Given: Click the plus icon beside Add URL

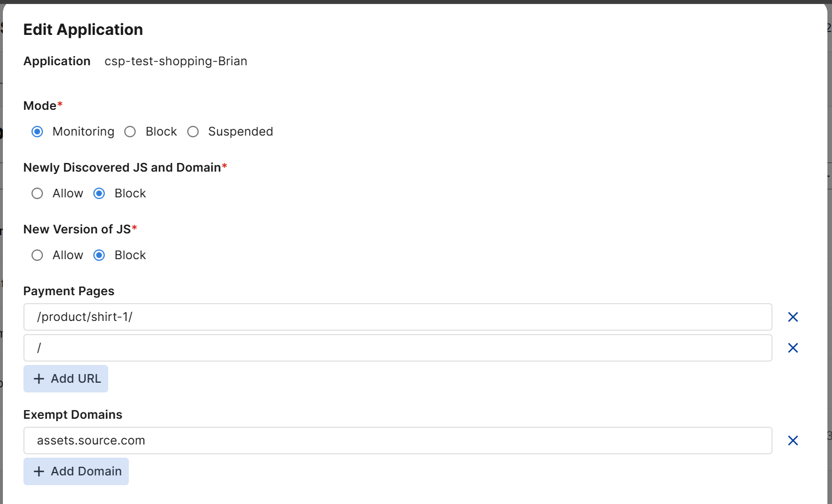Looking at the screenshot, I should pos(39,379).
